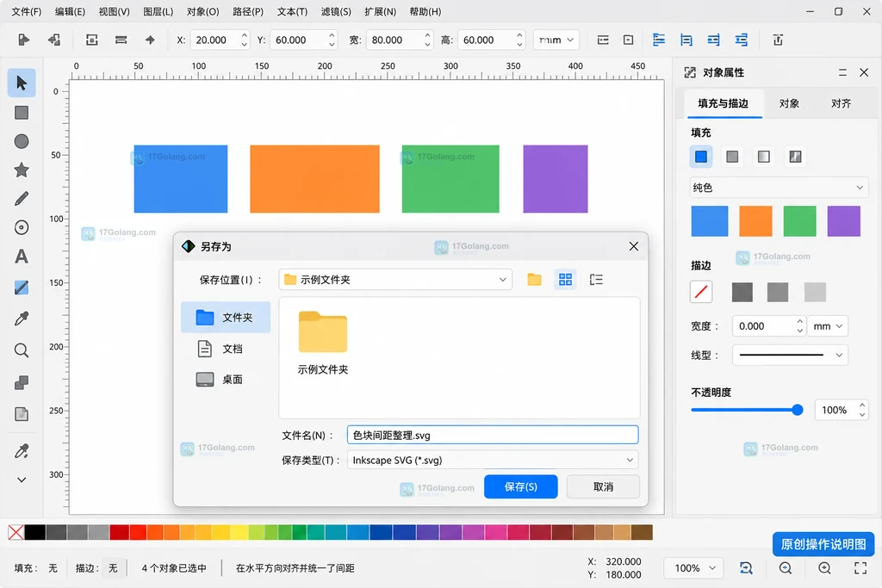Image resolution: width=882 pixels, height=588 pixels.
Task: Close the 另存为 dialog
Action: pos(633,246)
